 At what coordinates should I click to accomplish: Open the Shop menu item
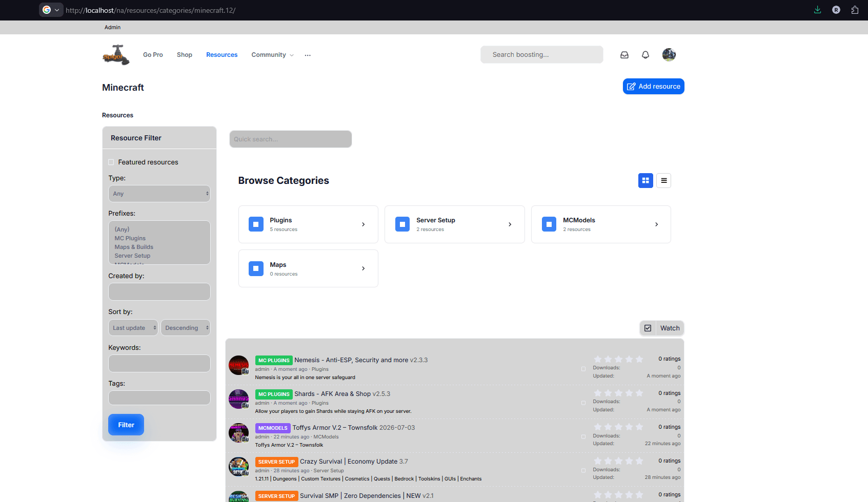[x=185, y=55]
